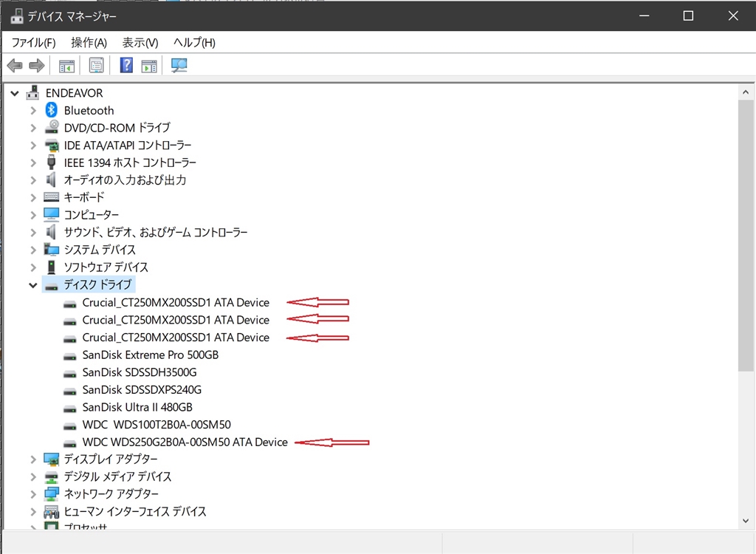This screenshot has width=756, height=554.
Task: Minimize the Device Manager window
Action: click(644, 16)
